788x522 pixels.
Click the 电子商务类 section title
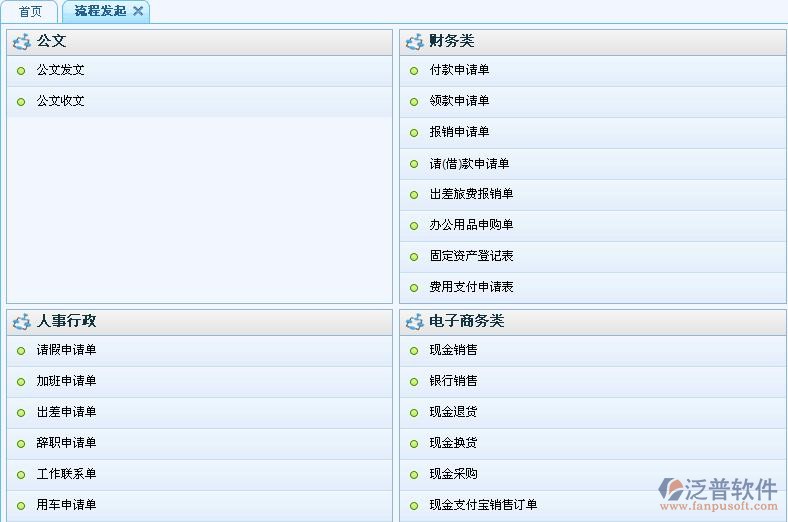click(x=467, y=321)
